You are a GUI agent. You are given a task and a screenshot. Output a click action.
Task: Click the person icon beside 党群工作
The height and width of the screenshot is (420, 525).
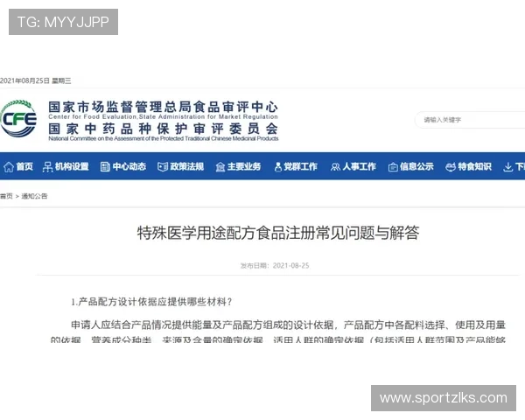tap(278, 167)
